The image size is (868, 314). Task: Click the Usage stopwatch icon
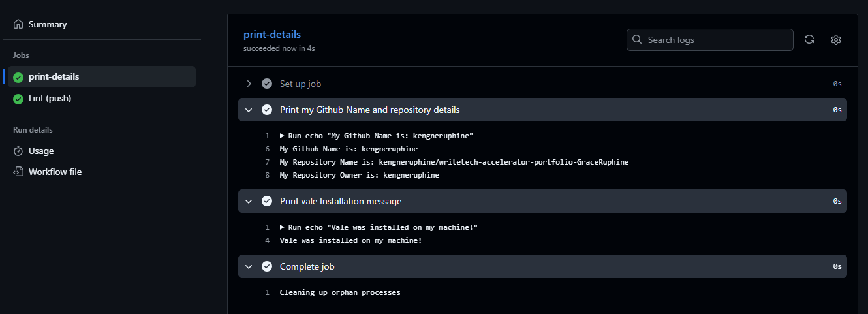point(18,151)
